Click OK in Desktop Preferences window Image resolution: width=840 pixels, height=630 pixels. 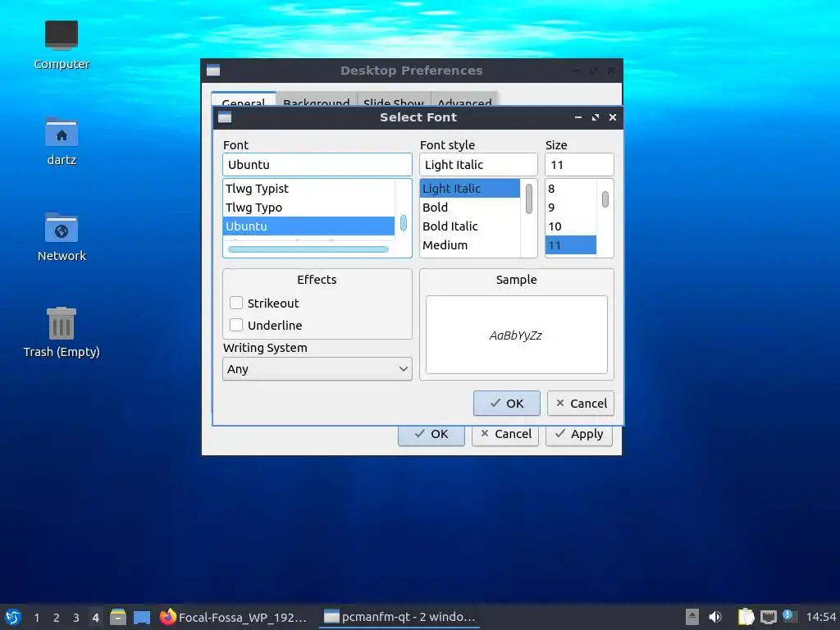pos(431,435)
